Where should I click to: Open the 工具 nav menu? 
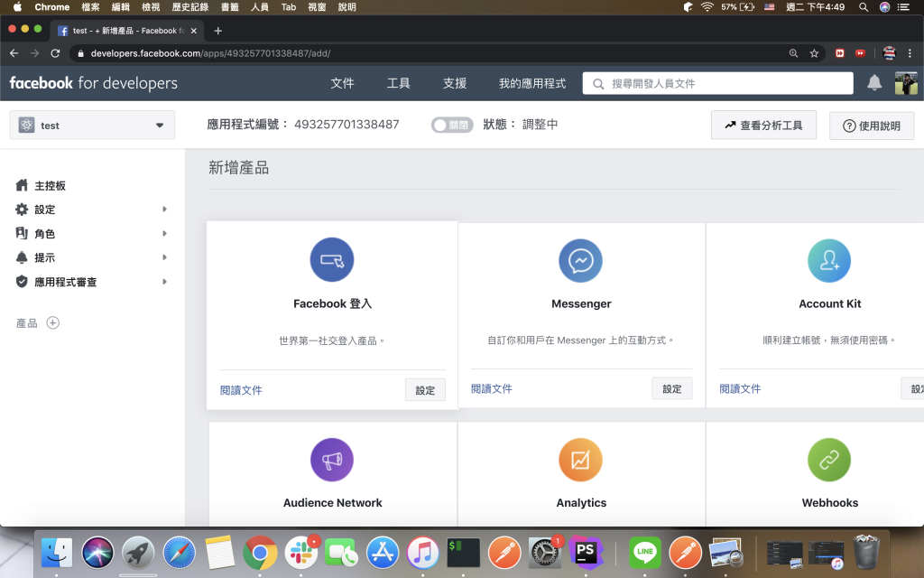point(398,83)
